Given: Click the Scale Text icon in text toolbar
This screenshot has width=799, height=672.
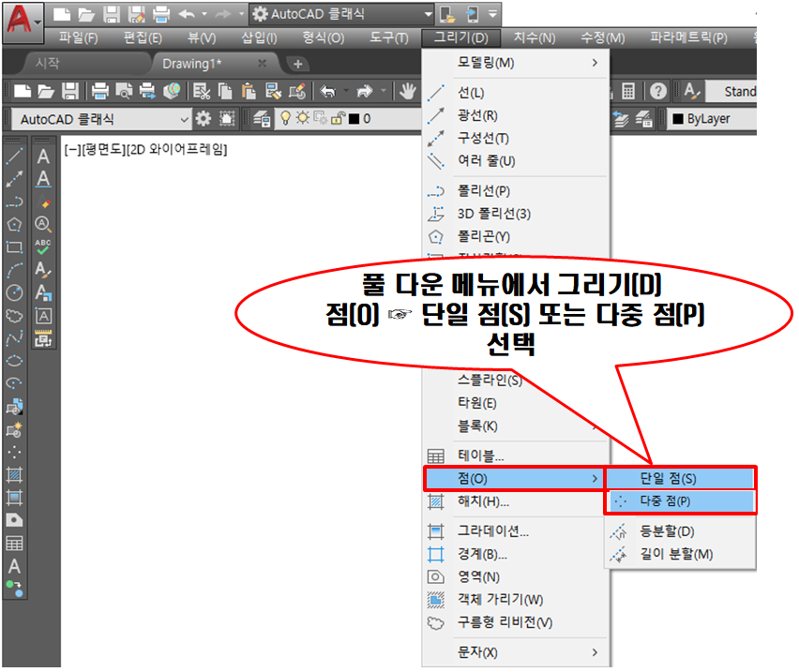Looking at the screenshot, I should click(x=43, y=292).
